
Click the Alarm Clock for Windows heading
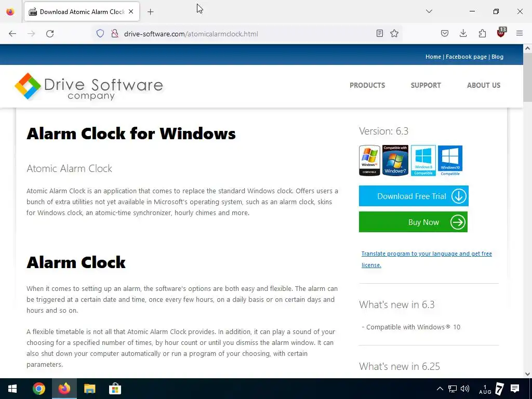[131, 134]
